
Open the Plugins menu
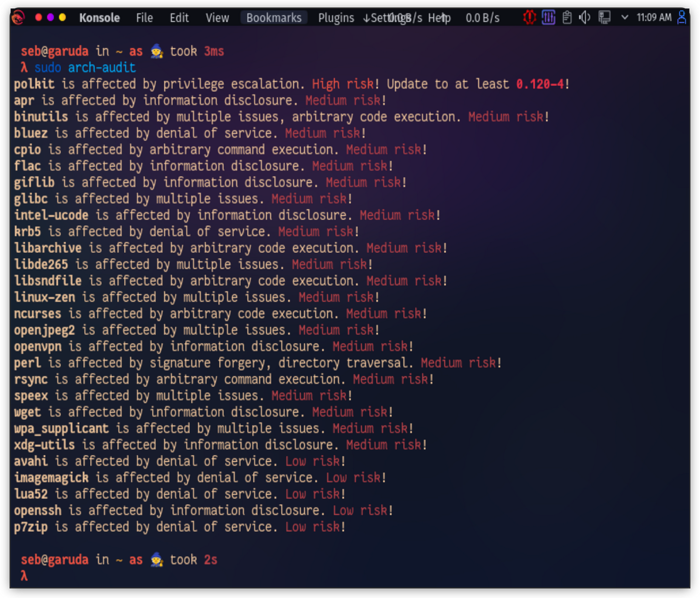click(x=336, y=18)
